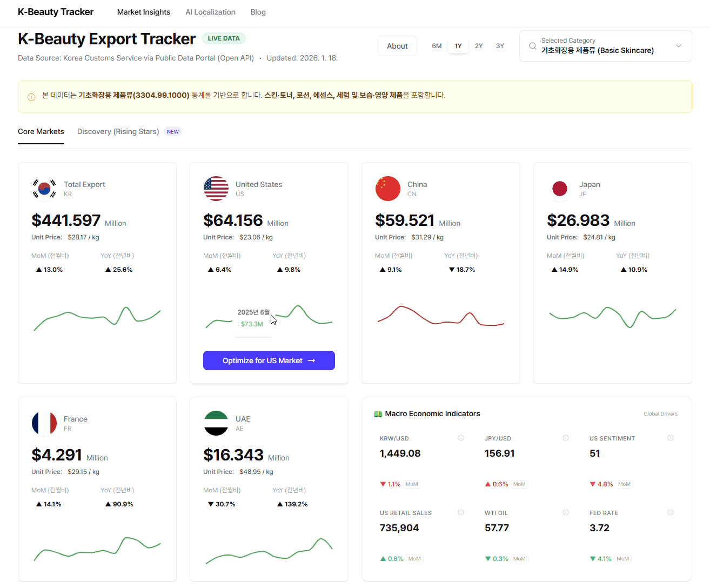This screenshot has height=588, width=710.
Task: Click the France flag icon
Action: coord(44,423)
